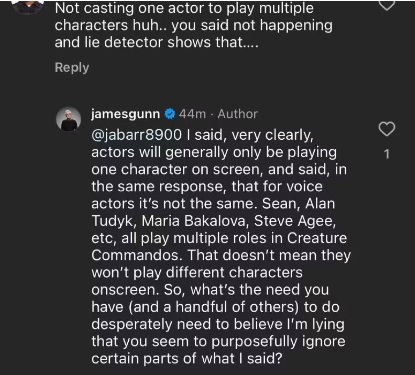Open the top commenter's profile avatar
The image size is (415, 375).
(28, 7)
